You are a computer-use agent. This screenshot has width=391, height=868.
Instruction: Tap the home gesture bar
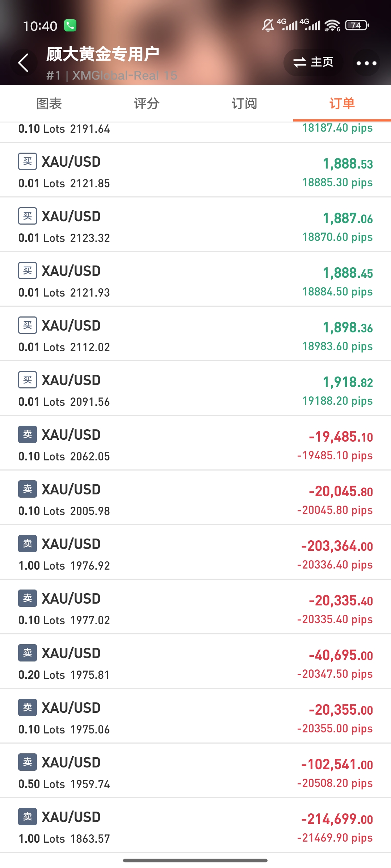click(x=195, y=860)
